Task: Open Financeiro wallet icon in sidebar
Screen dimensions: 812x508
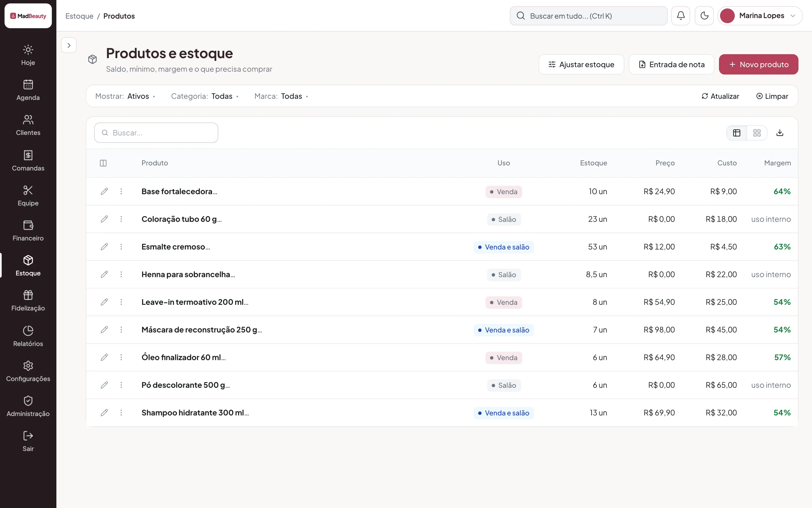Action: 28,225
